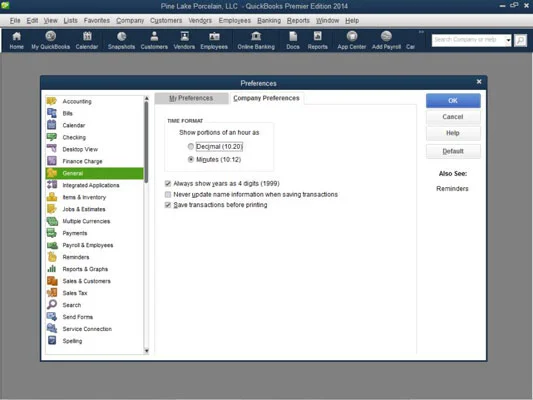Open the Banking menu

tap(269, 20)
